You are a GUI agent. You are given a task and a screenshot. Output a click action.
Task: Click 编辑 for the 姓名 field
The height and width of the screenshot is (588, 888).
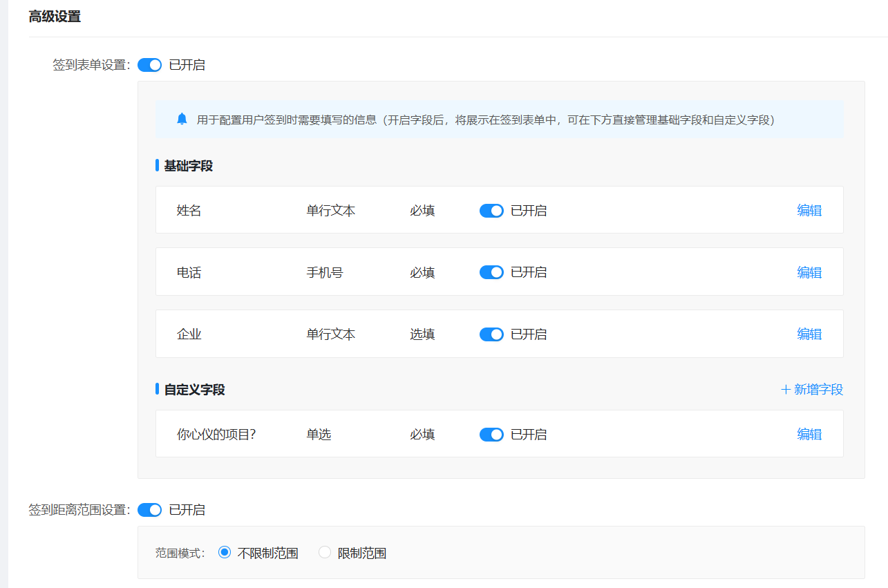click(809, 211)
